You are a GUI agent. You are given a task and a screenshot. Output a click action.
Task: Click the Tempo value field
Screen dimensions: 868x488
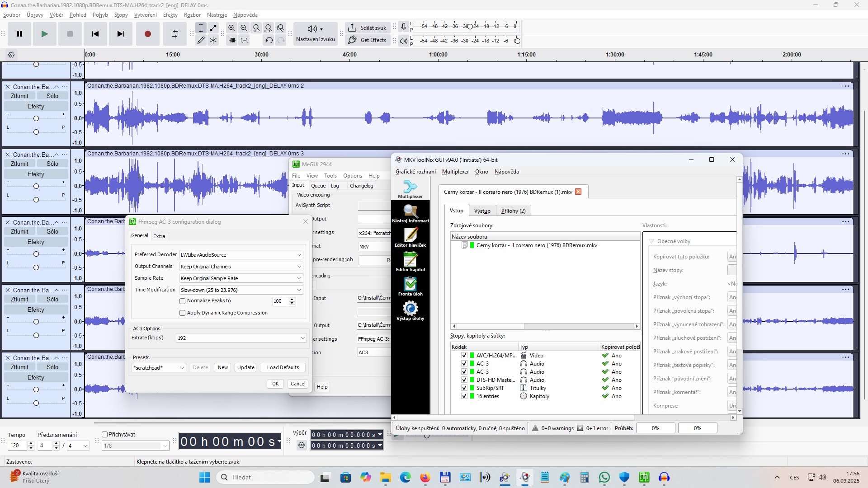coord(17,446)
